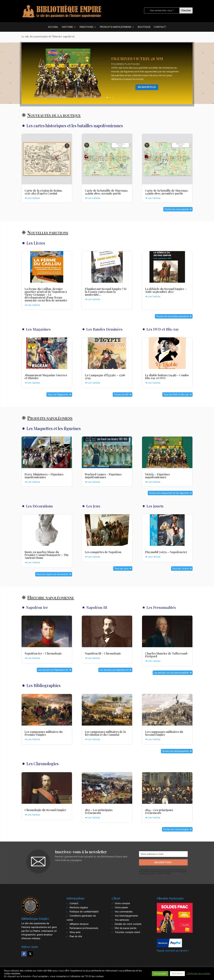Refuse cookies with Tout refuser
Screen dimensions: 214x980
[177, 973]
